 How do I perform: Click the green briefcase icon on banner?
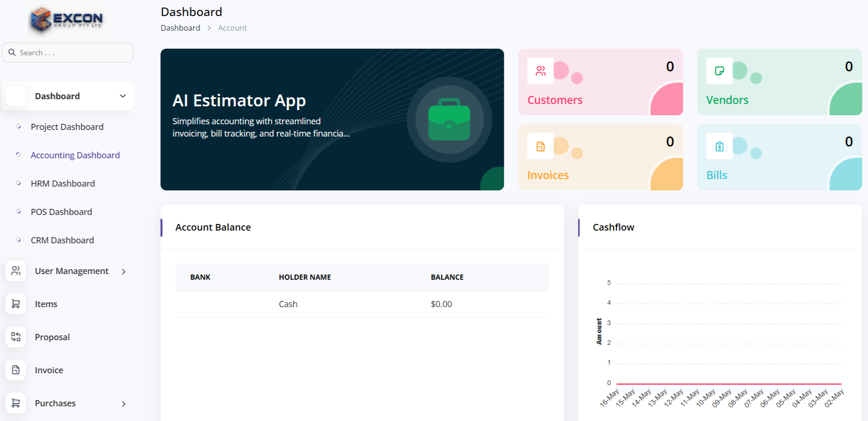[449, 120]
